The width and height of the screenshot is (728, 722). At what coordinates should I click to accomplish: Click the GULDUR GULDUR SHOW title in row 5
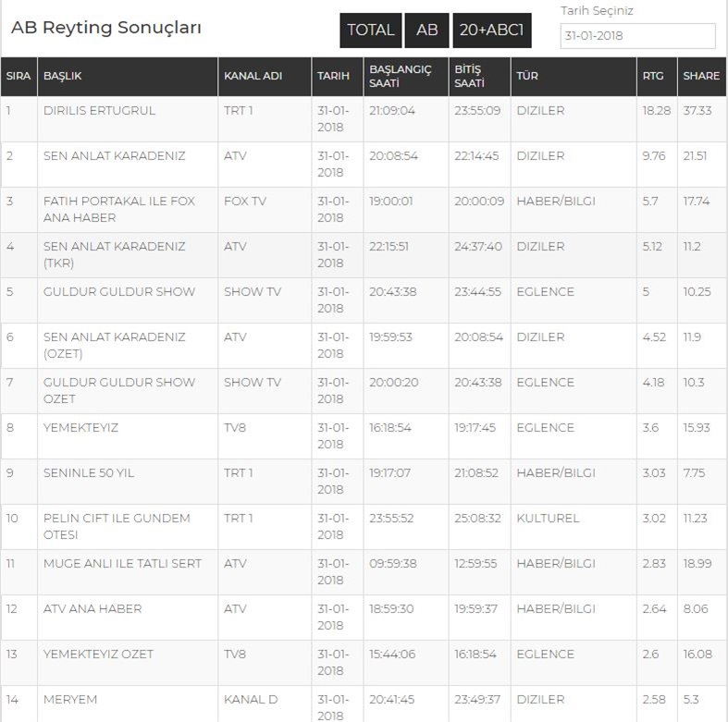click(119, 292)
